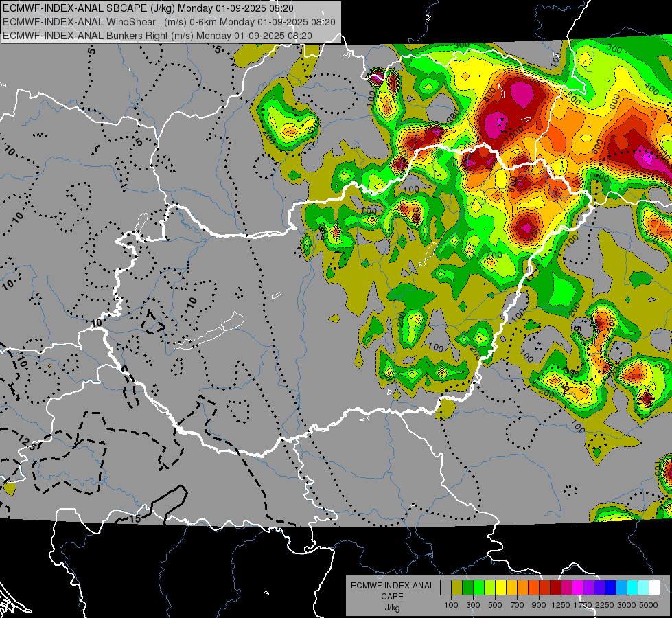Click the legend scale value 100
The image size is (672, 618).
(451, 605)
